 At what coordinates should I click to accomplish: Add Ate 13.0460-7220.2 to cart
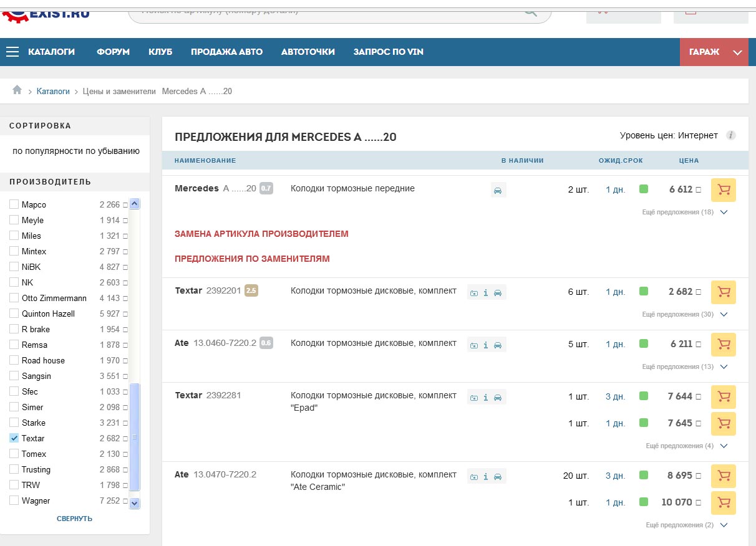pyautogui.click(x=724, y=345)
